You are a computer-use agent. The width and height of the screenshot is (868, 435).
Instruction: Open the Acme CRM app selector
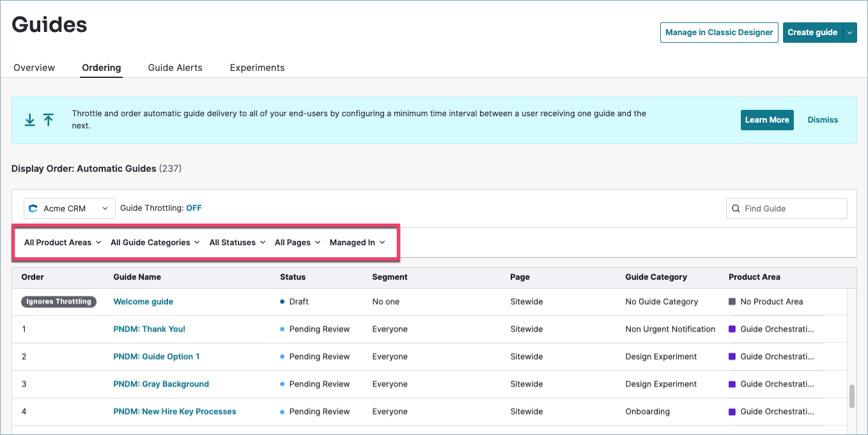click(70, 208)
